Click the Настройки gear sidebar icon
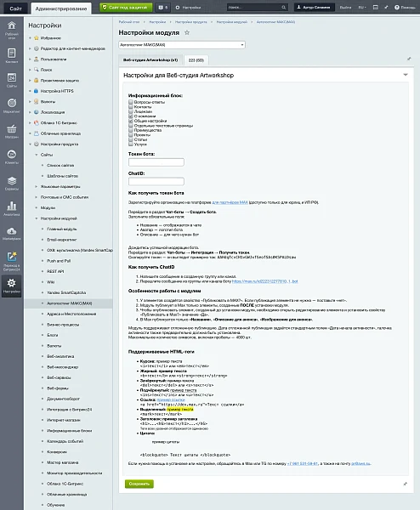This screenshot has height=510, width=420. 11,286
